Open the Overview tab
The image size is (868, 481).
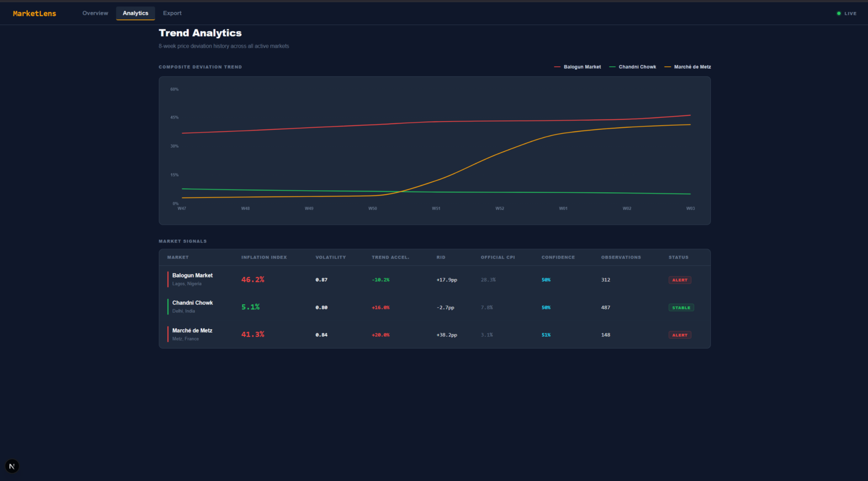coord(95,13)
